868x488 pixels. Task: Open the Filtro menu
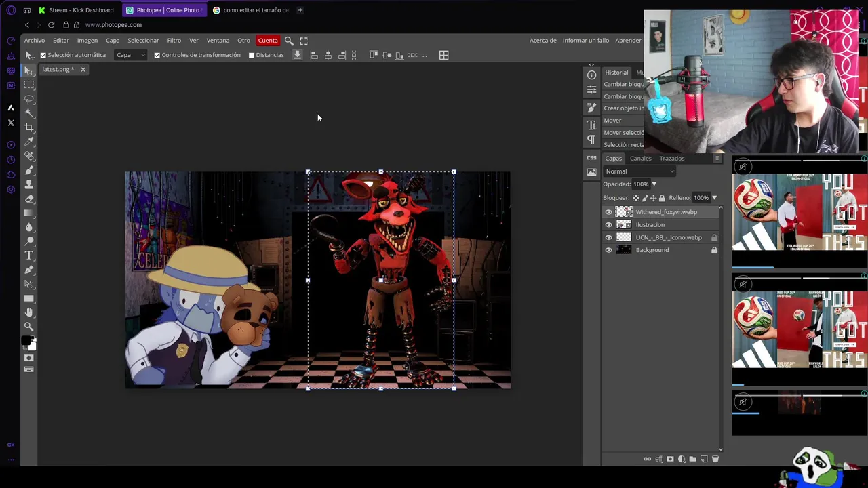tap(174, 41)
